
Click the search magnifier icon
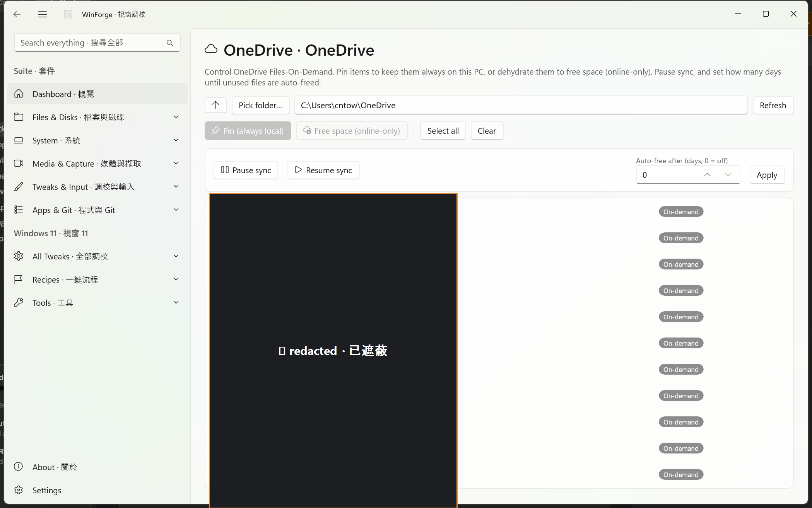[x=170, y=43]
